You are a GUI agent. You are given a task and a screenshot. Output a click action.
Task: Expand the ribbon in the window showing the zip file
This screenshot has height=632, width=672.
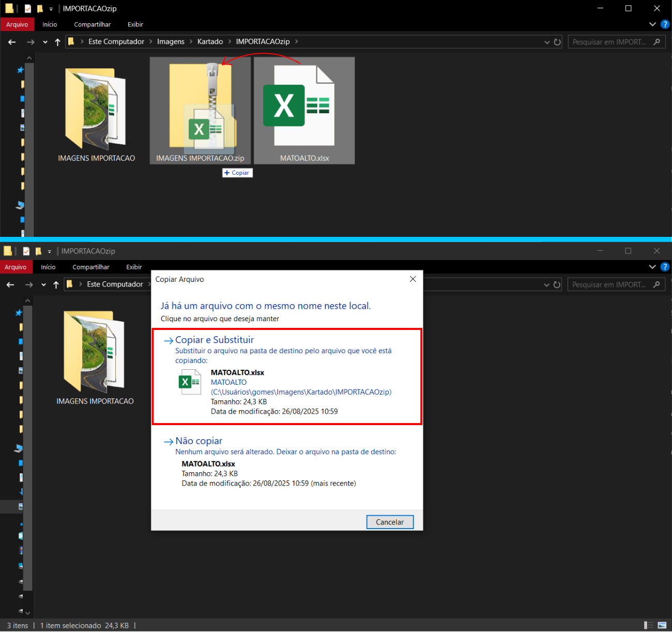(x=652, y=24)
